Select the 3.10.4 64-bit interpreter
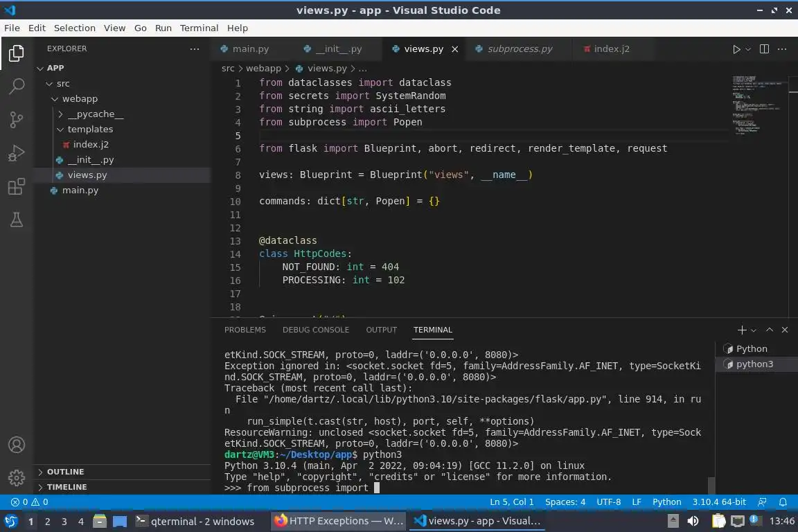Screen dimensions: 798x532 (x=718, y=502)
